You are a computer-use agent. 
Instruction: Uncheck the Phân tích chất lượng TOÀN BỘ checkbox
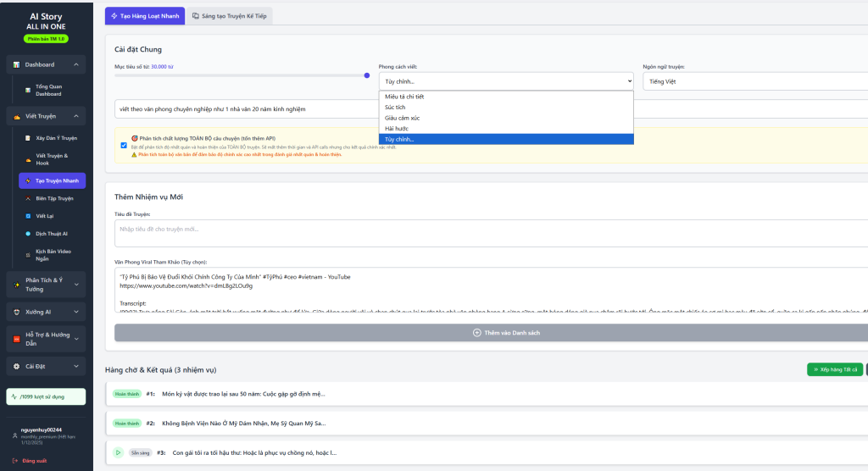[x=124, y=145]
